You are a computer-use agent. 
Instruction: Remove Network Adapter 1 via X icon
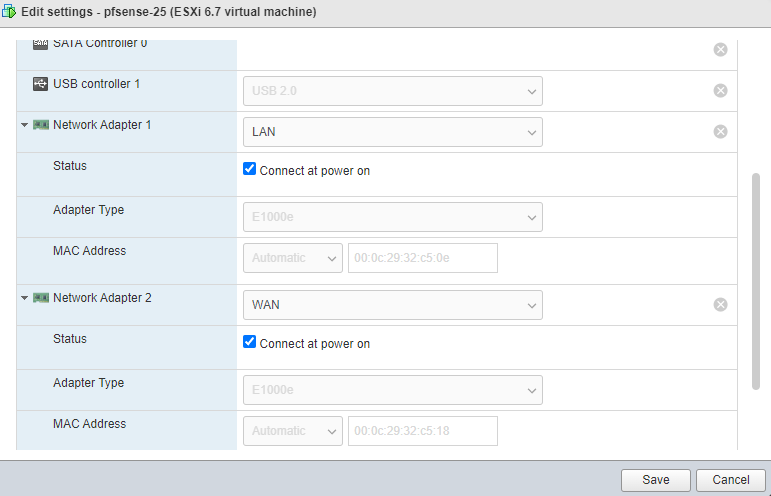[720, 132]
